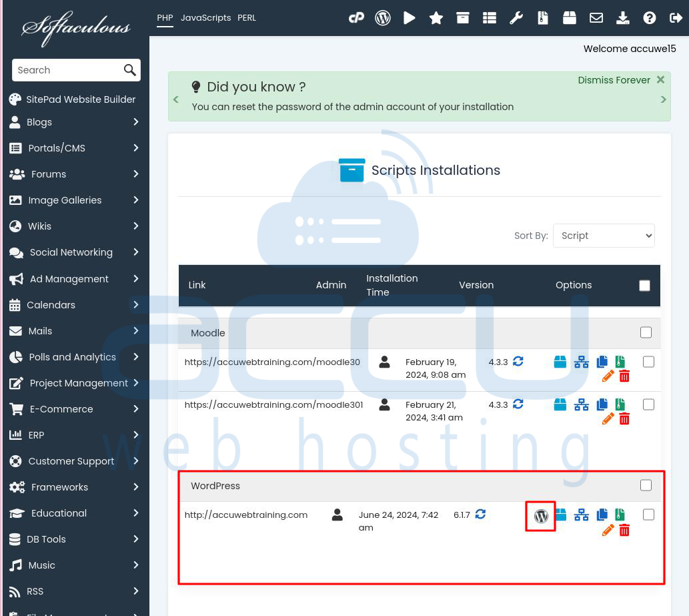Edit the moodle30 installation details
Viewport: 689px width, 616px height.
click(x=608, y=376)
